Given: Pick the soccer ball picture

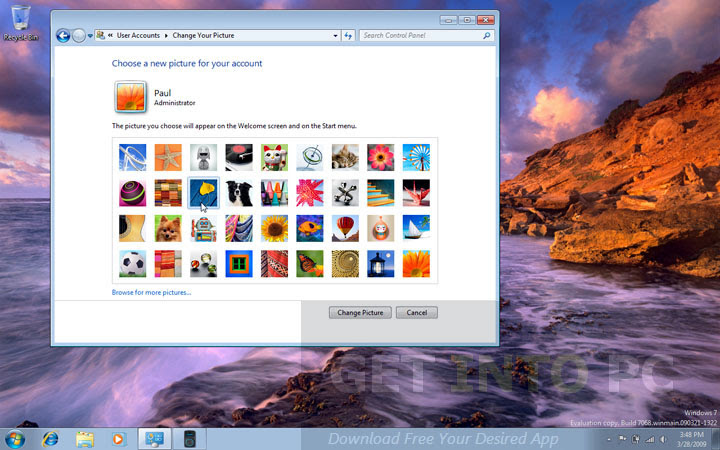Looking at the screenshot, I should (x=132, y=264).
